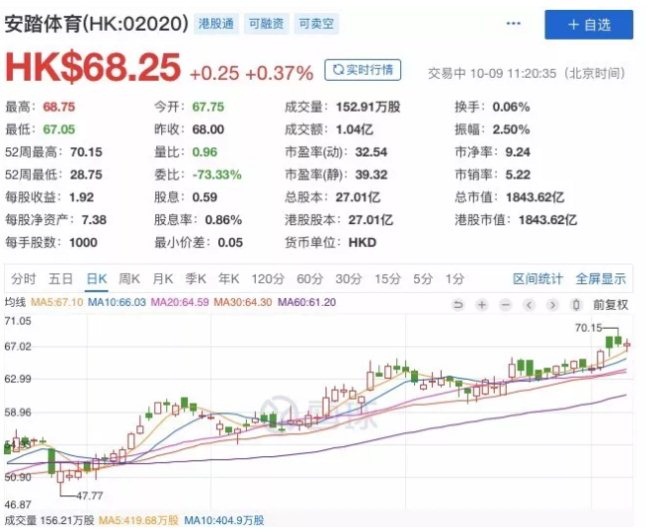The width and height of the screenshot is (660, 532).
Task: Click the 成交量 156.21万股 label
Action: pyautogui.click(x=49, y=521)
